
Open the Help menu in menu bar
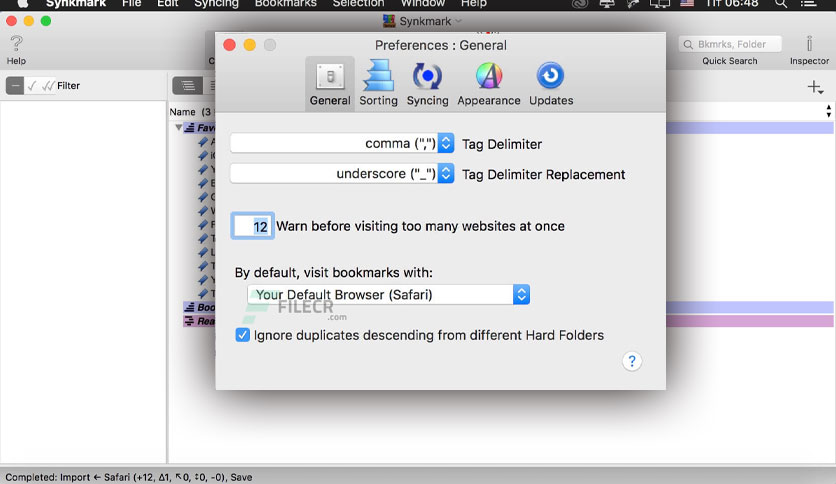[x=473, y=3]
